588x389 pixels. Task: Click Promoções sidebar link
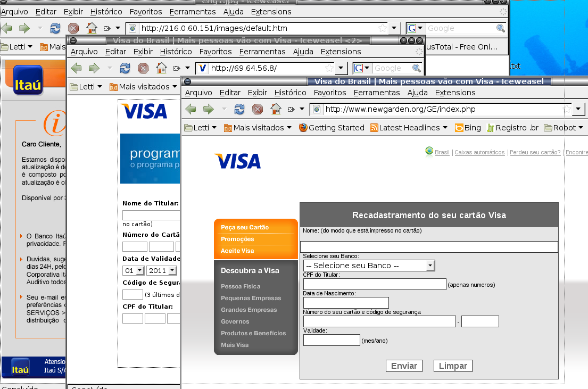point(237,239)
